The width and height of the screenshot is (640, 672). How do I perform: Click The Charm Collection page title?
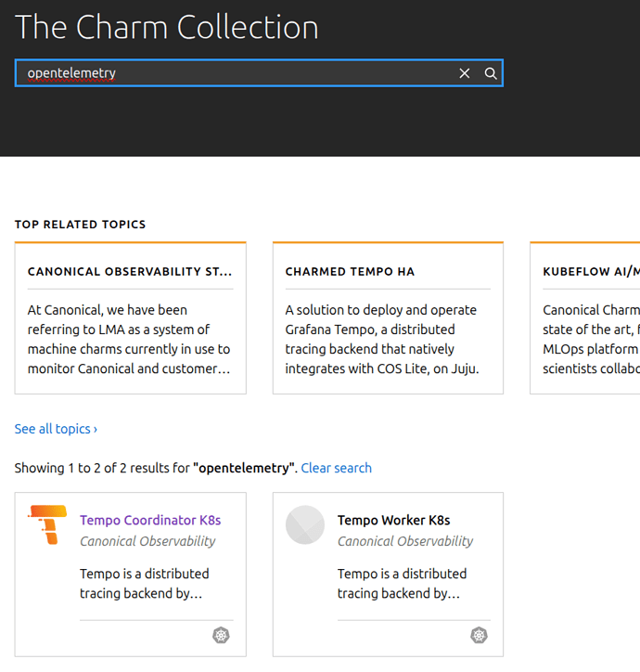[x=167, y=27]
